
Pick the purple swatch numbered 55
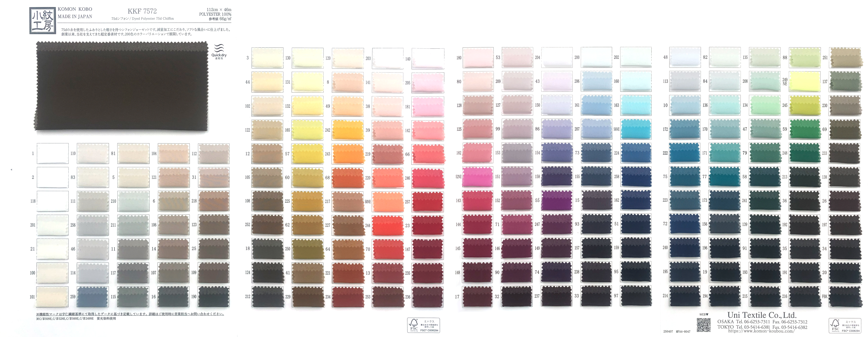coord(557,200)
